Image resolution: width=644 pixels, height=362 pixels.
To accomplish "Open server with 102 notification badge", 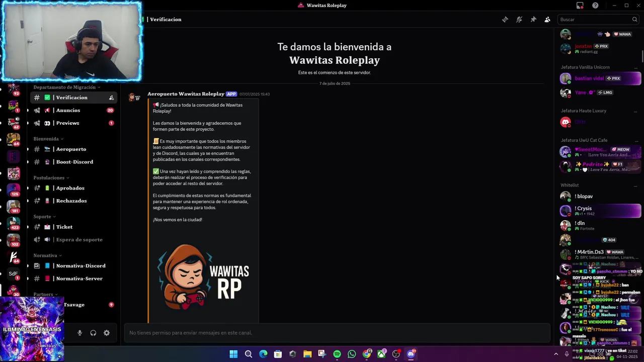I will (14, 240).
